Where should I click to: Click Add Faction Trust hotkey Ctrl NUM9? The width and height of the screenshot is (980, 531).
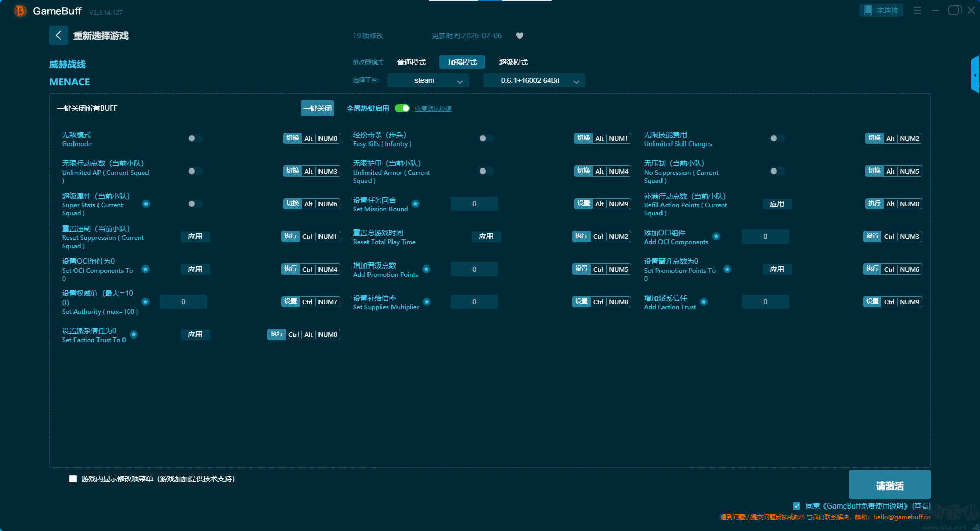coord(893,302)
